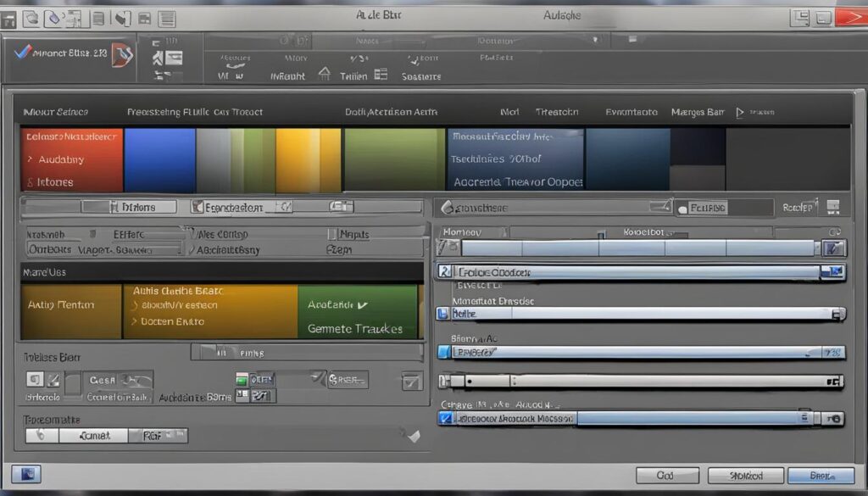Select the Dotfy Atcritiisen Aertn tab heading

pyautogui.click(x=391, y=112)
